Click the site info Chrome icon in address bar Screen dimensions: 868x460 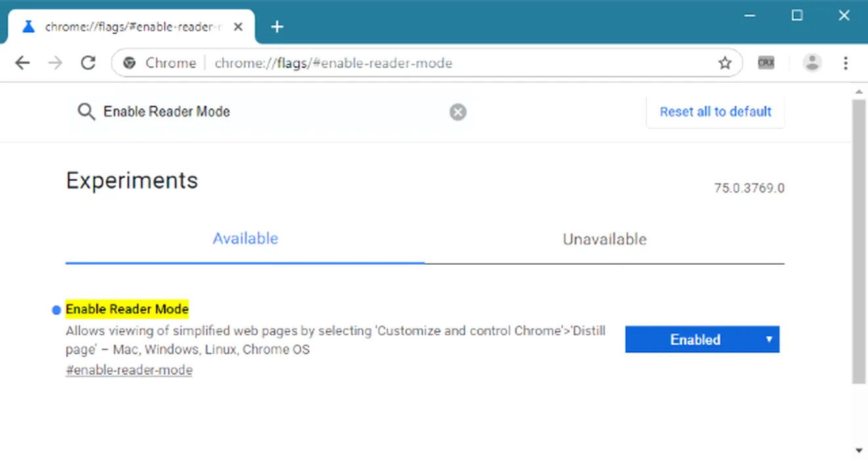130,63
